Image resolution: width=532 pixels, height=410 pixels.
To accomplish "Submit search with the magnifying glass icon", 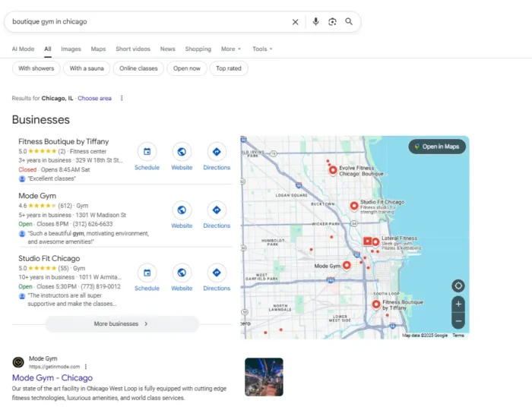I will coord(349,22).
